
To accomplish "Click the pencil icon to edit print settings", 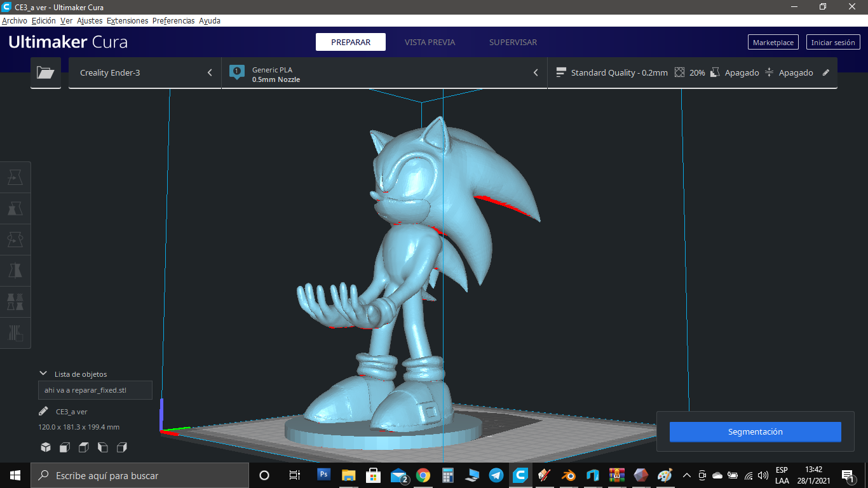I will pos(825,72).
